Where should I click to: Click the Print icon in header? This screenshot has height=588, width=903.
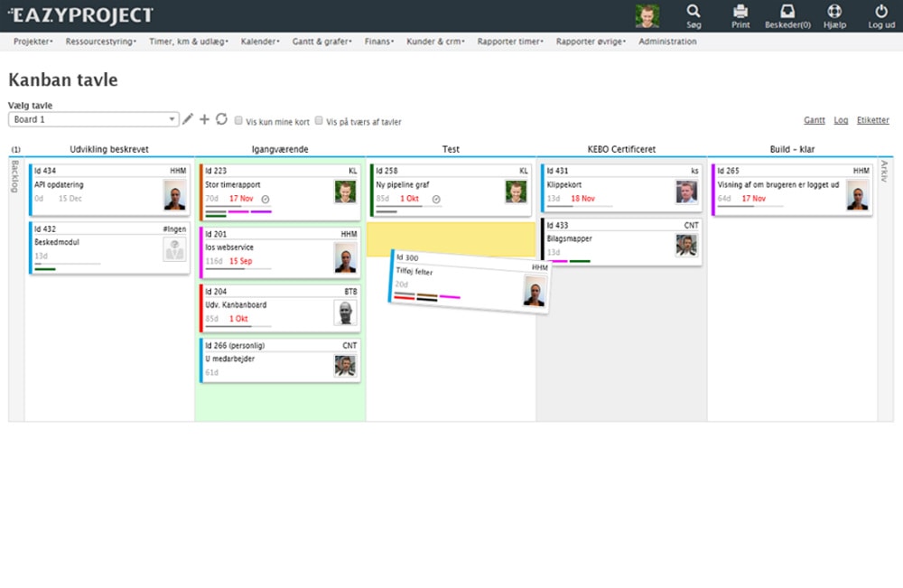(740, 12)
